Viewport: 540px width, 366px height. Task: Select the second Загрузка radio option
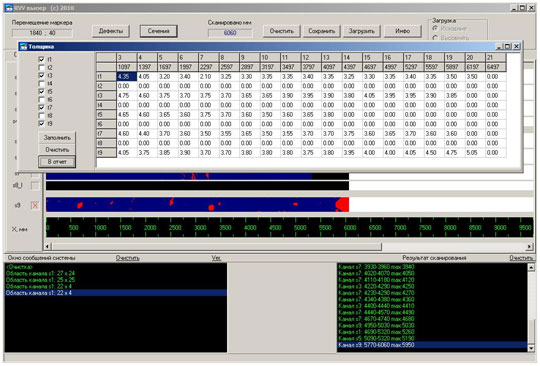435,38
